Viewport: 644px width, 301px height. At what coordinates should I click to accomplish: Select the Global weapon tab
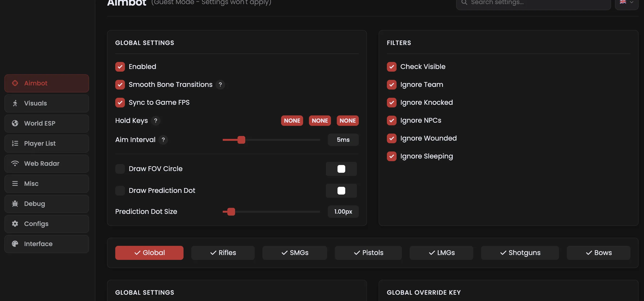[149, 253]
